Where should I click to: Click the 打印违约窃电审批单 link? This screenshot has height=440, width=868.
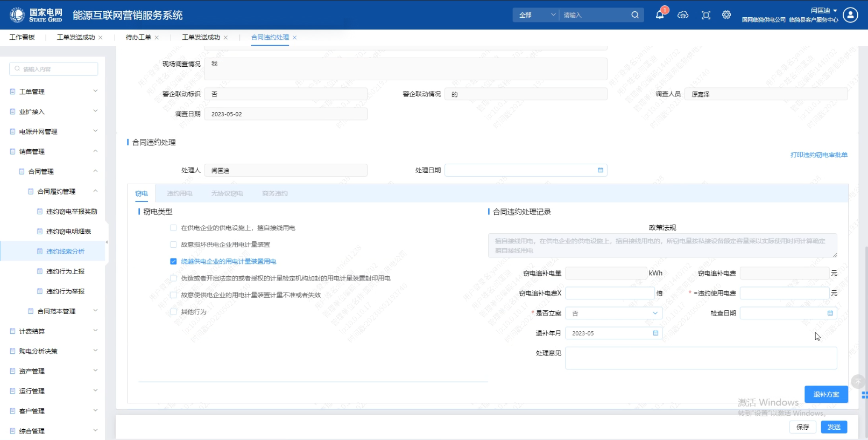click(818, 155)
